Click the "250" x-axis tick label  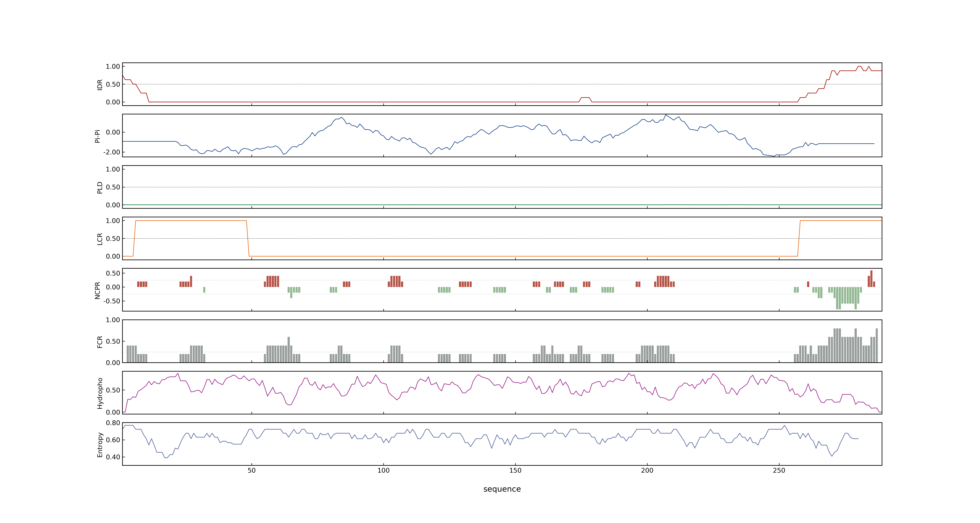[779, 470]
